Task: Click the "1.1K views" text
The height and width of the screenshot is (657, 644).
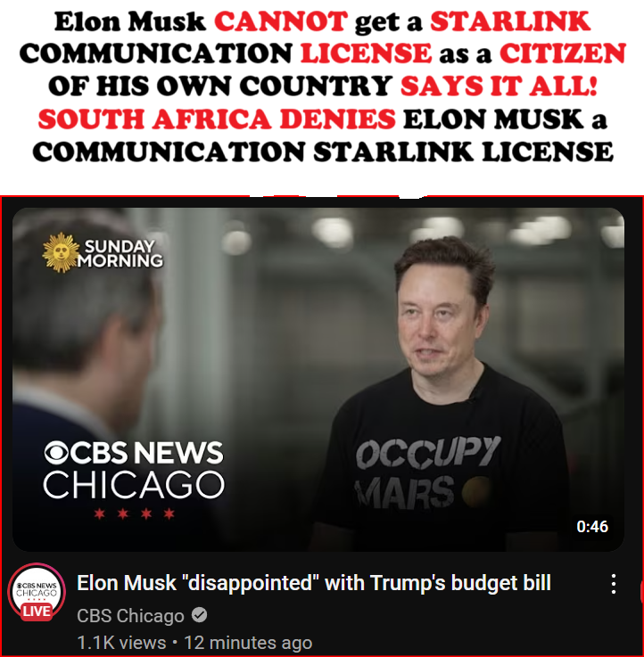Action: [121, 643]
